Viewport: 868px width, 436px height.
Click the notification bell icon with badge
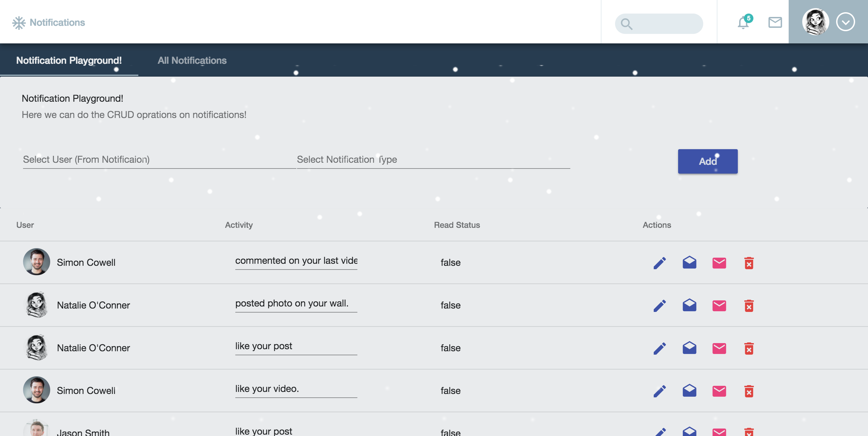pos(744,22)
